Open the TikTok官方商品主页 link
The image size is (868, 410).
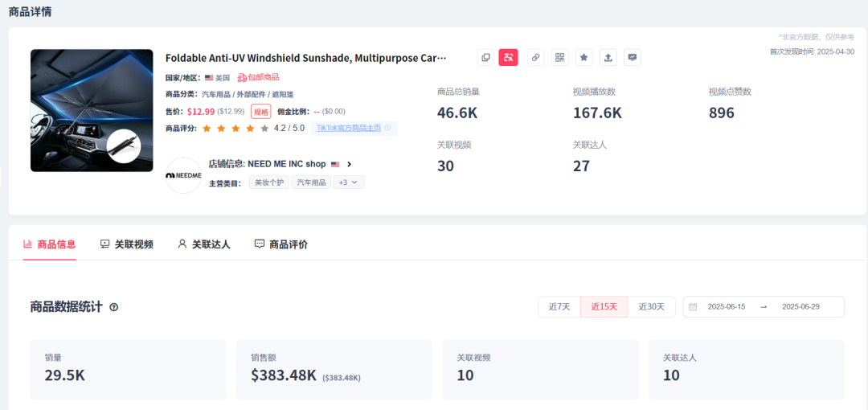[x=349, y=128]
